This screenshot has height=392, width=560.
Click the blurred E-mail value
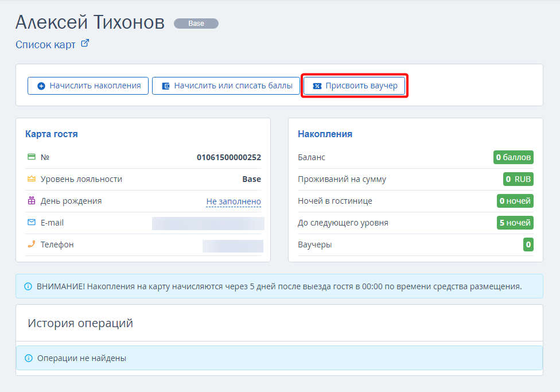point(208,223)
